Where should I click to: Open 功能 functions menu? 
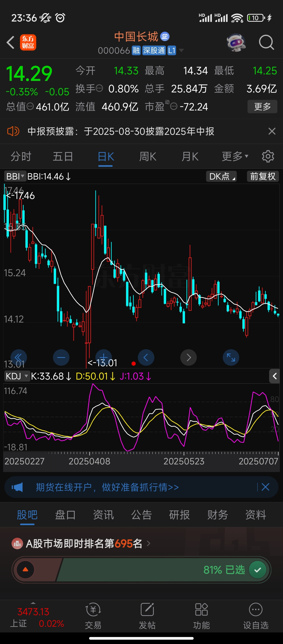(202, 616)
